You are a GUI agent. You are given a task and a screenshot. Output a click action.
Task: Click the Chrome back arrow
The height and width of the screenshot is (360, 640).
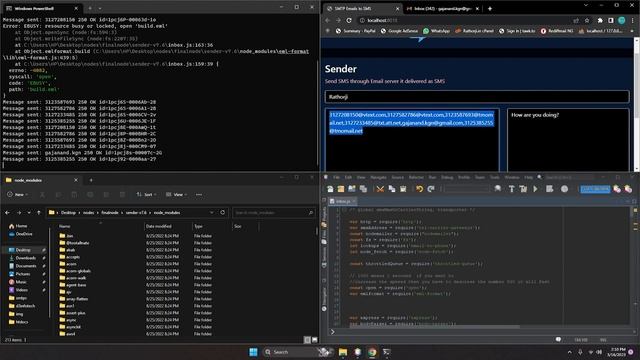click(x=328, y=20)
